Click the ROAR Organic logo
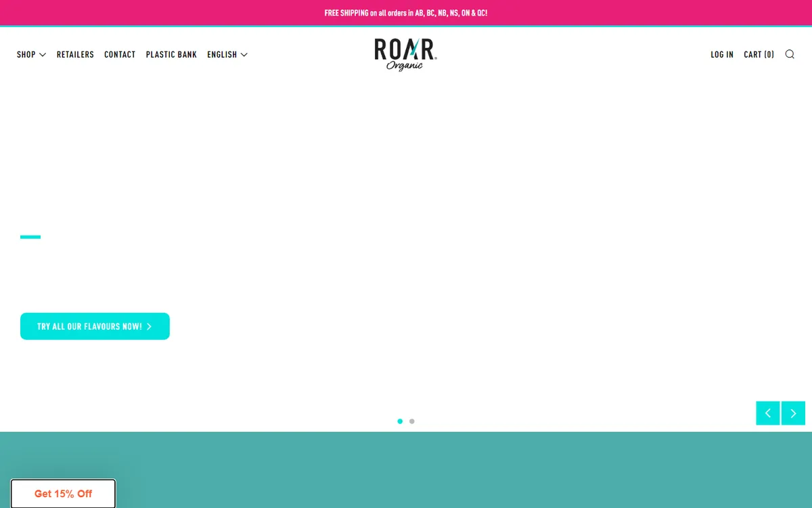812x508 pixels. click(405, 54)
